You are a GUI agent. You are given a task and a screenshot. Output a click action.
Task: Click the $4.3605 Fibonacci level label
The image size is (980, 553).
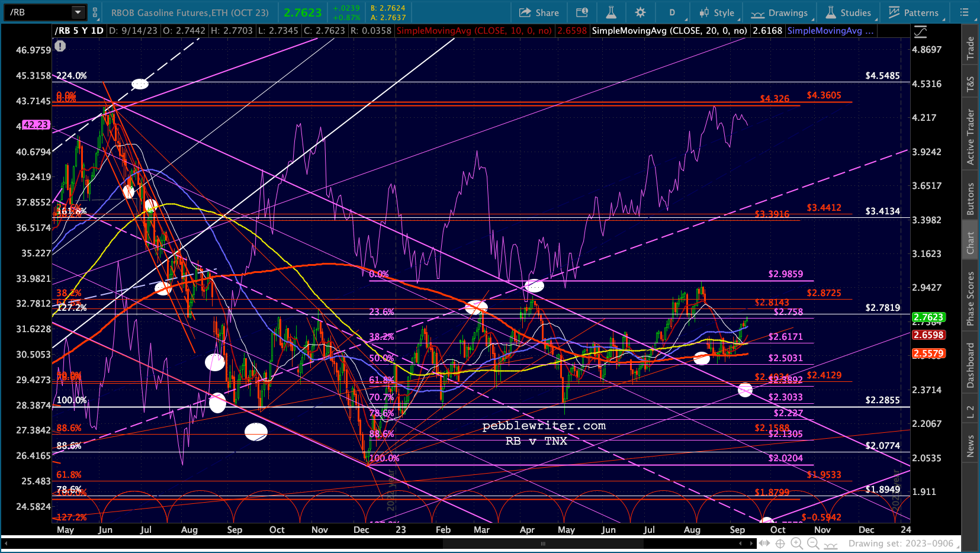pos(824,95)
